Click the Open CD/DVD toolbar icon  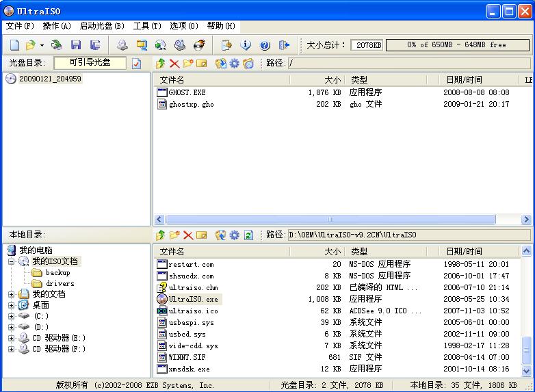pos(57,44)
